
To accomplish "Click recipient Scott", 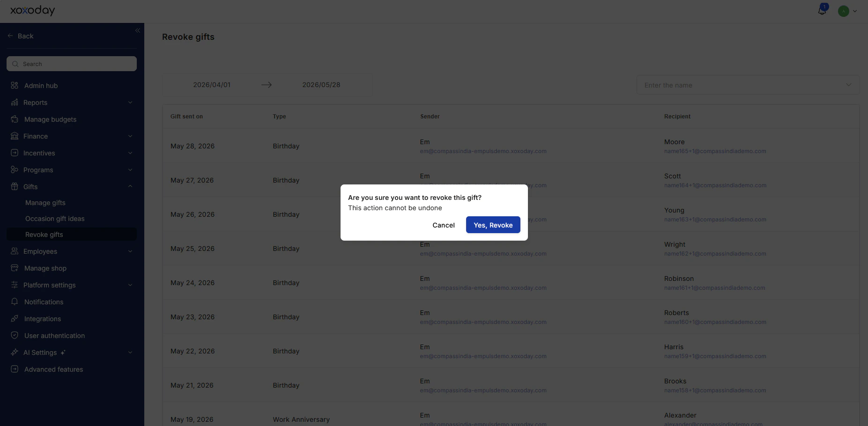I will point(672,176).
